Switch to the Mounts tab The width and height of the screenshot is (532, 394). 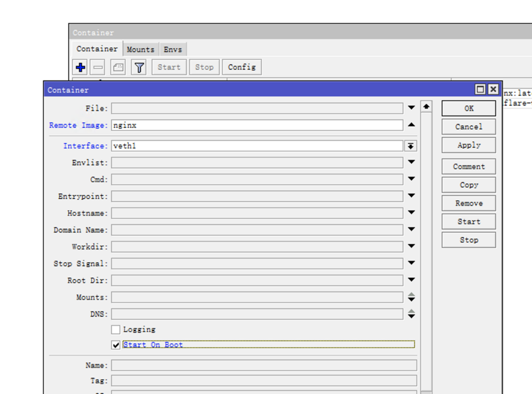coord(140,49)
